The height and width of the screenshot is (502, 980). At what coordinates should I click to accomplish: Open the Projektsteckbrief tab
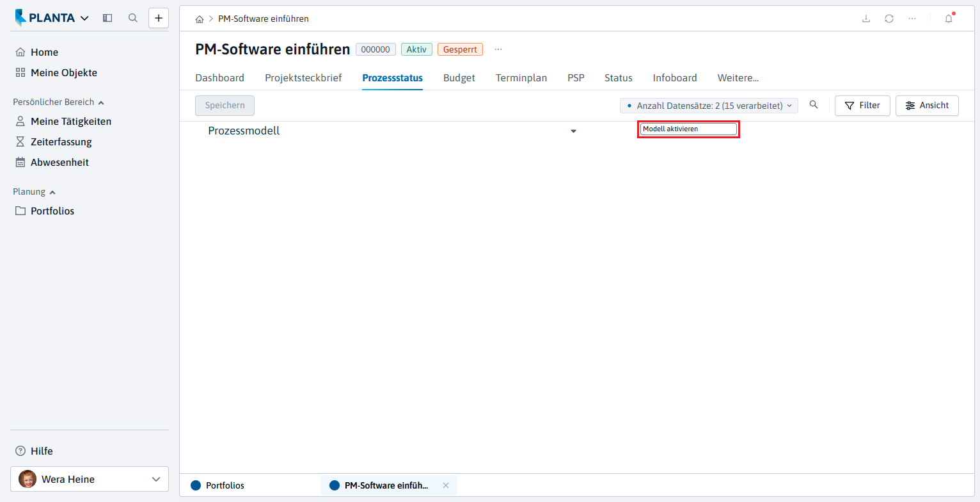click(x=303, y=78)
